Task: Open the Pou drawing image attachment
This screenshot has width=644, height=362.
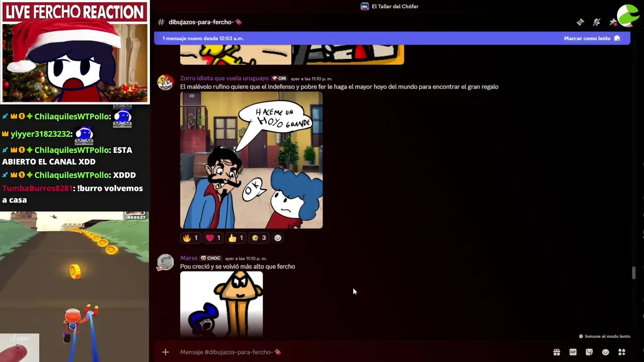Action: point(221,304)
